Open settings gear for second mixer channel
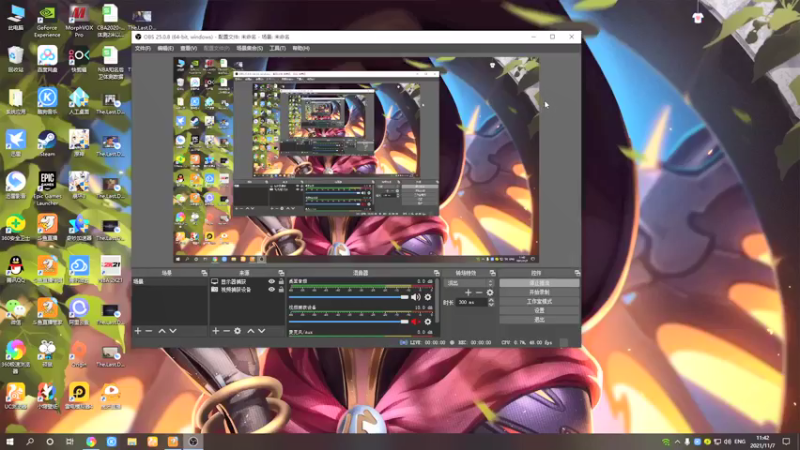The width and height of the screenshot is (800, 450). click(x=428, y=321)
